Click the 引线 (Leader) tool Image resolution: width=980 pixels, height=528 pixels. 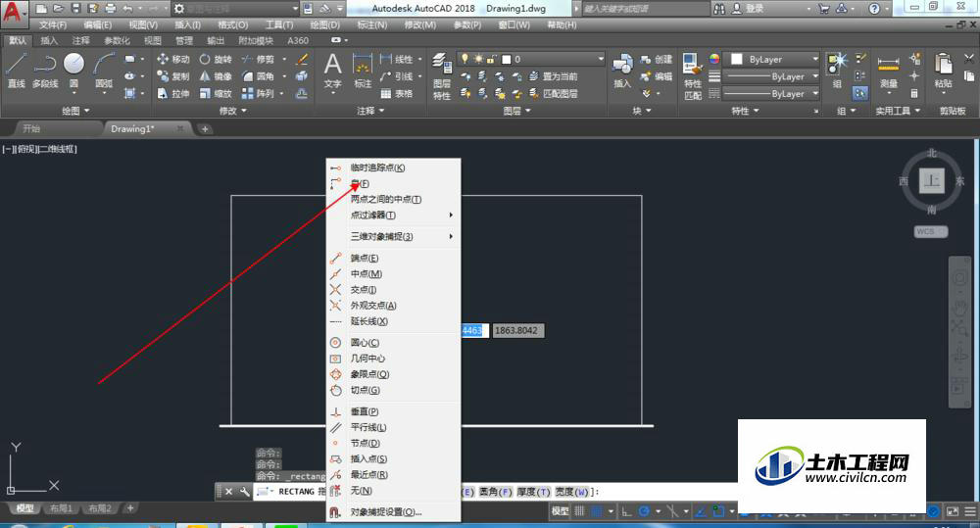click(x=396, y=76)
